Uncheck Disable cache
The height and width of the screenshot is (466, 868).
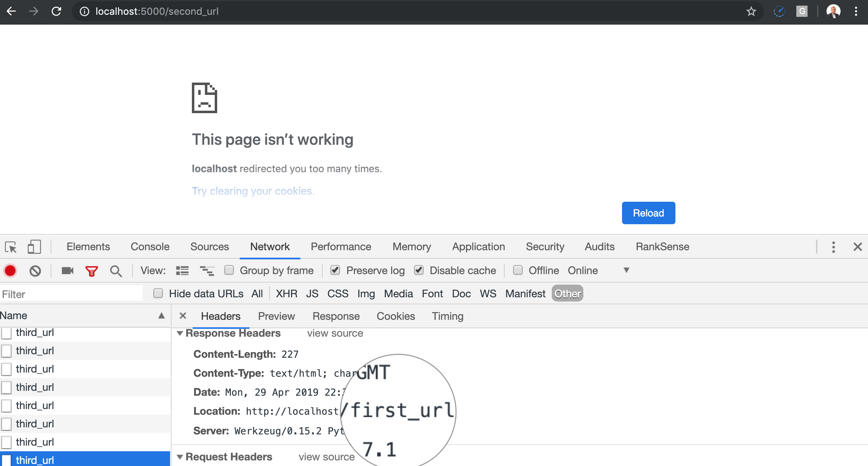click(419, 270)
